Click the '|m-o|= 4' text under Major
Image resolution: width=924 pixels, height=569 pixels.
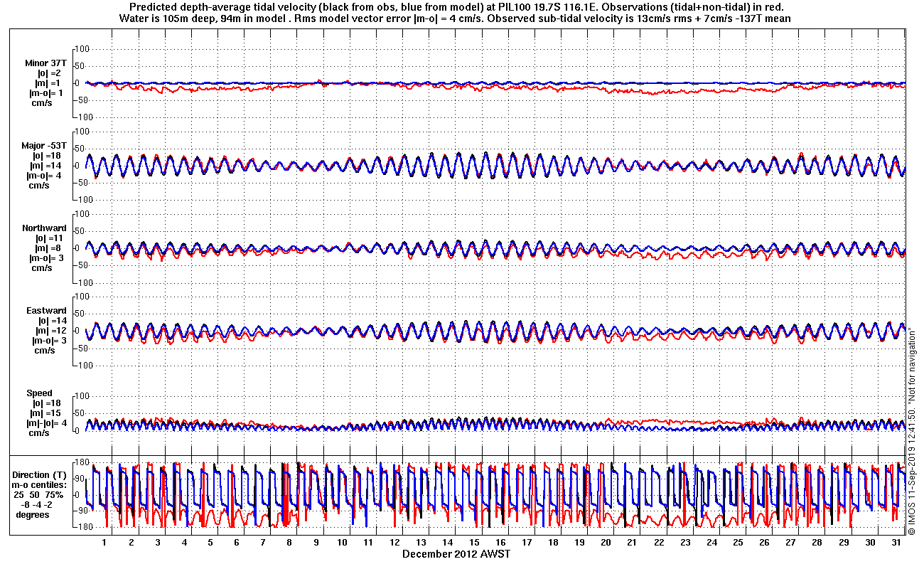[x=44, y=176]
